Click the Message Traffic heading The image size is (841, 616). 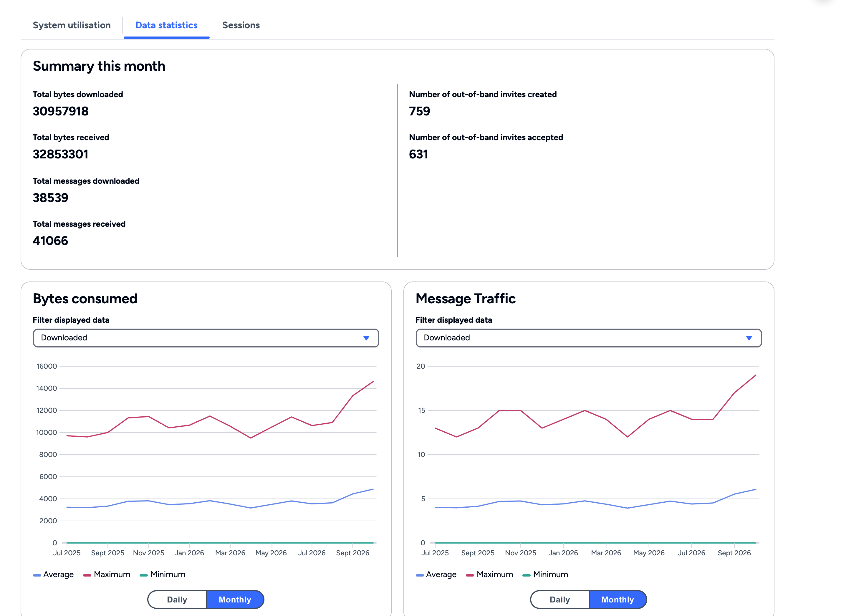click(466, 299)
